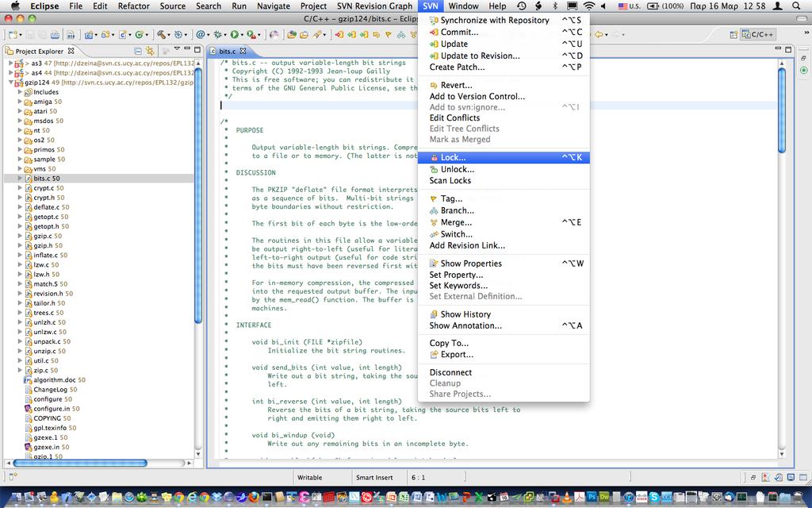Image resolution: width=812 pixels, height=508 pixels.
Task: Click the Spotlight search icon in menu bar
Action: (x=796, y=6)
